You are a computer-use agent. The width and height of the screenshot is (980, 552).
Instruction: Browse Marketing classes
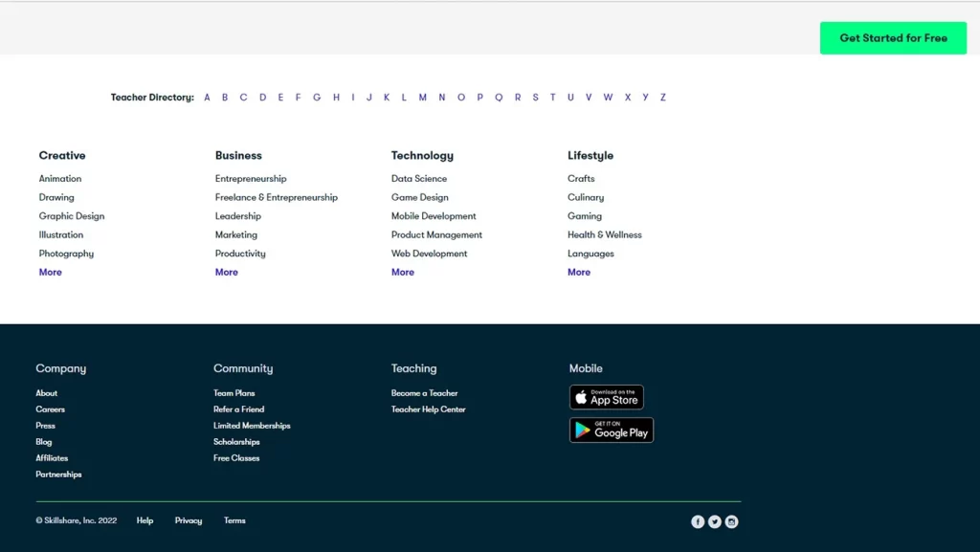pos(236,234)
